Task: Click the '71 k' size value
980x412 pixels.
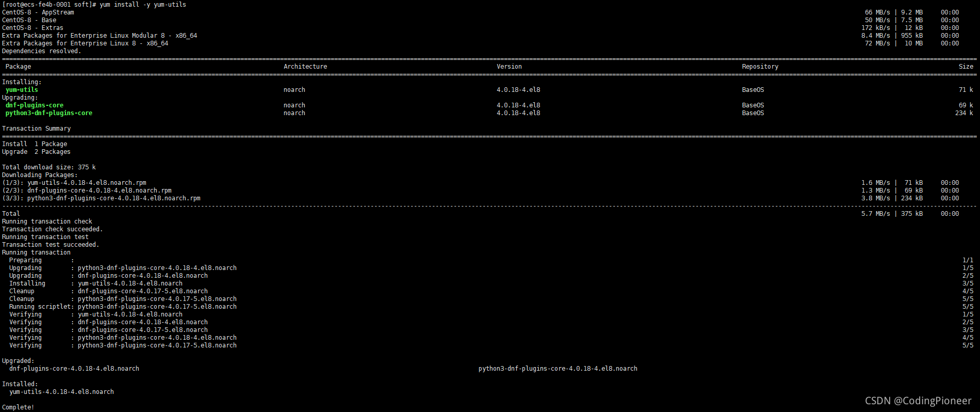Action: point(966,90)
